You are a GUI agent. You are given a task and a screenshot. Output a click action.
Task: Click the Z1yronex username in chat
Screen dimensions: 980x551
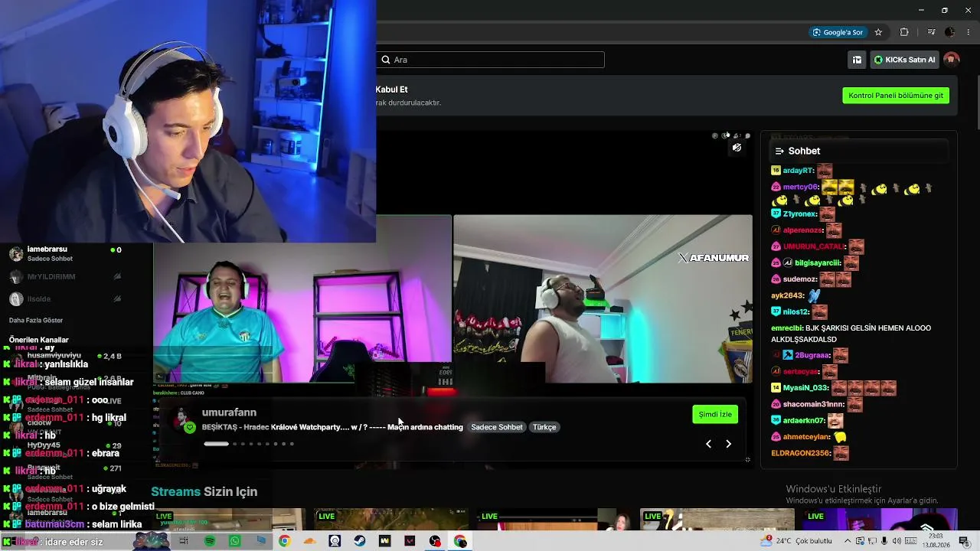click(x=800, y=214)
